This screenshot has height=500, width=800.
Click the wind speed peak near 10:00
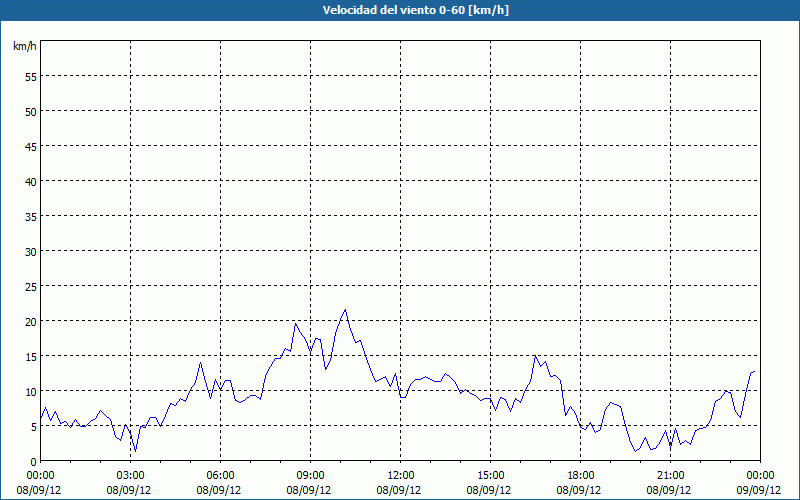click(345, 310)
